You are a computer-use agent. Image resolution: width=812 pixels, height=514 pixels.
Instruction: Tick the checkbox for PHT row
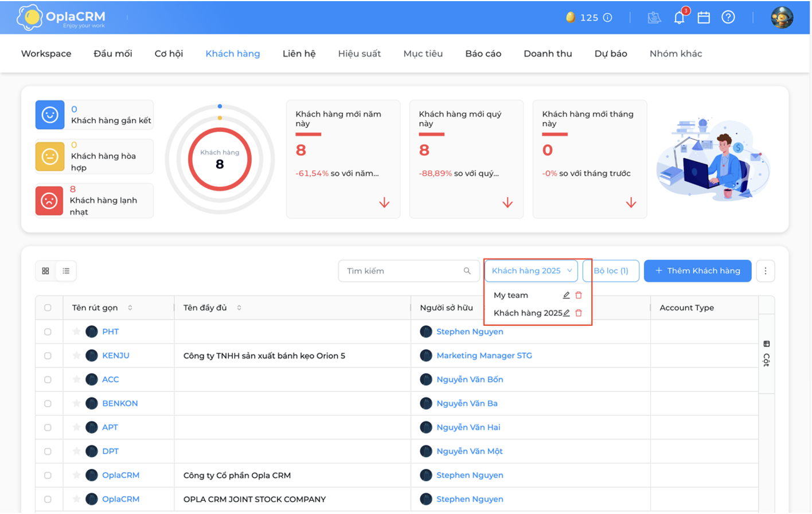[48, 332]
